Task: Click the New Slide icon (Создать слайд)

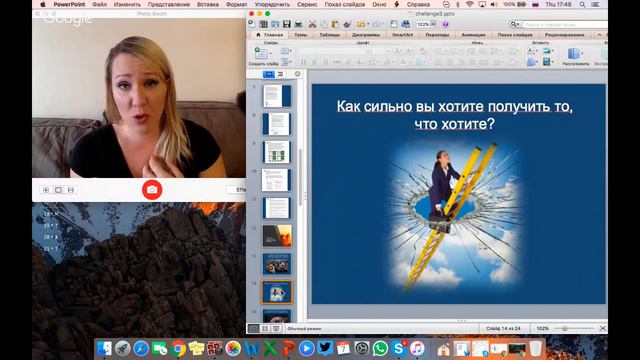Action: click(260, 53)
